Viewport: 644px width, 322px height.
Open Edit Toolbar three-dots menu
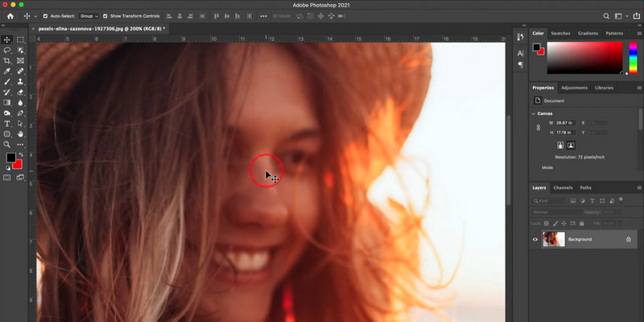tap(20, 145)
